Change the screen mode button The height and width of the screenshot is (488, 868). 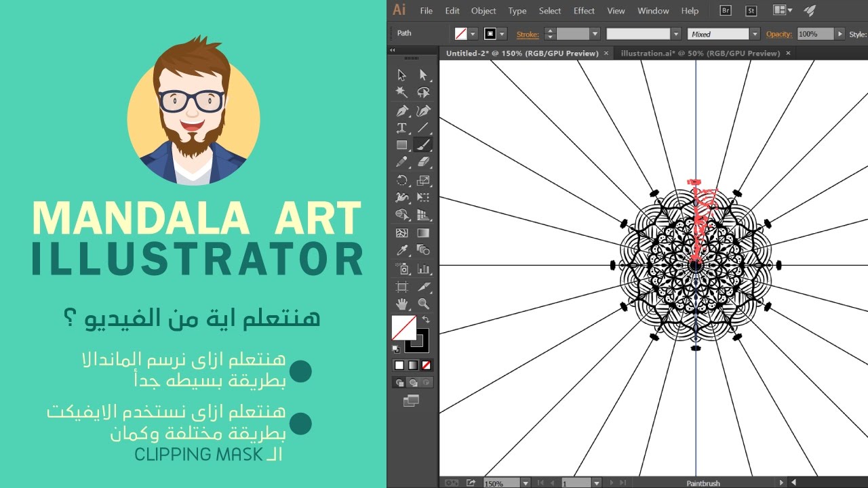click(412, 401)
